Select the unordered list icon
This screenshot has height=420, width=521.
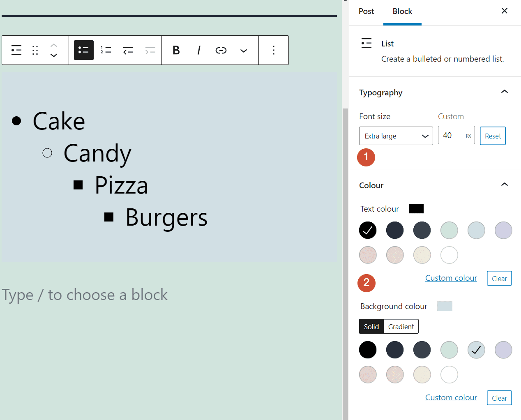point(83,50)
